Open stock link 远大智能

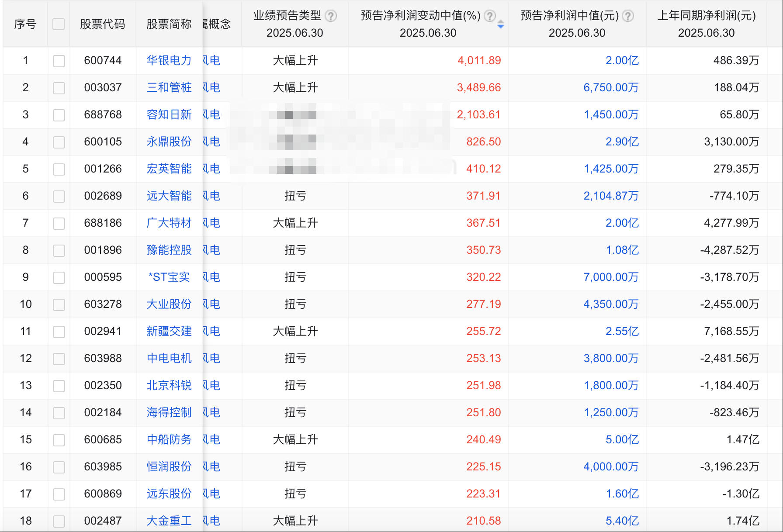pyautogui.click(x=169, y=196)
